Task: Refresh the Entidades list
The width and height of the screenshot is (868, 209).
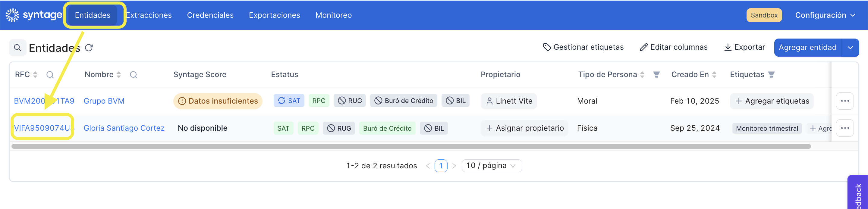Action: coord(89,48)
